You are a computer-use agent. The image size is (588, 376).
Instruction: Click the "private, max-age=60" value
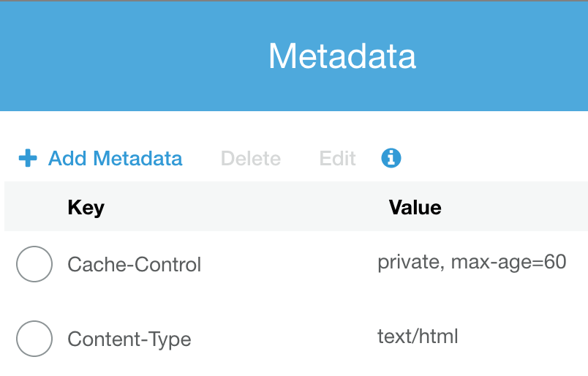472,262
